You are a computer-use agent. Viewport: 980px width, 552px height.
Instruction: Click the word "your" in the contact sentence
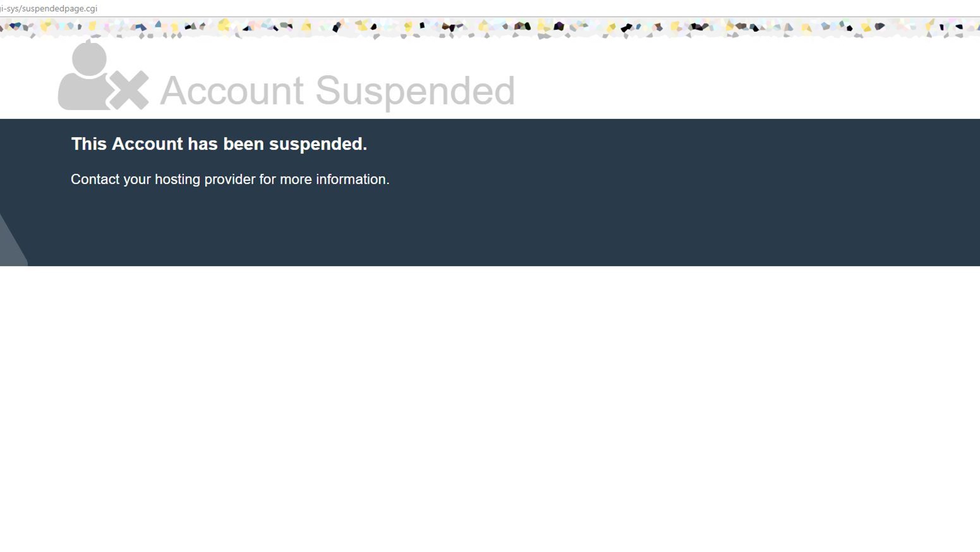[x=137, y=180]
